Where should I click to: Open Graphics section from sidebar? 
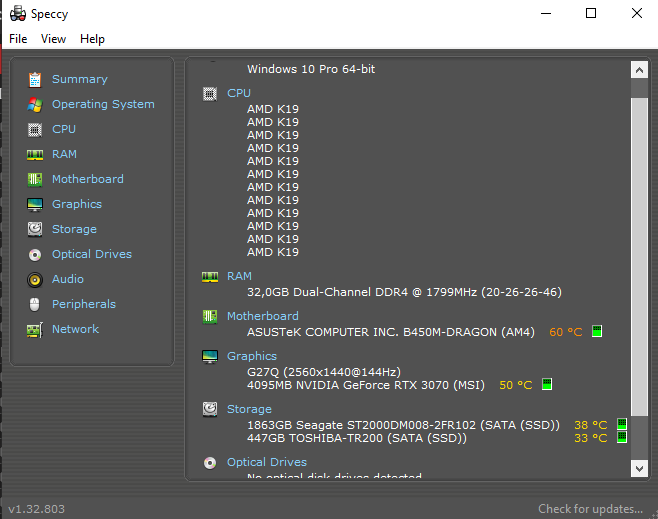(x=77, y=204)
